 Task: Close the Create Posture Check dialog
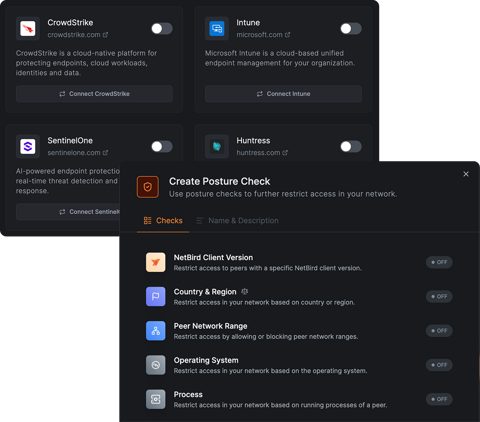tap(466, 174)
